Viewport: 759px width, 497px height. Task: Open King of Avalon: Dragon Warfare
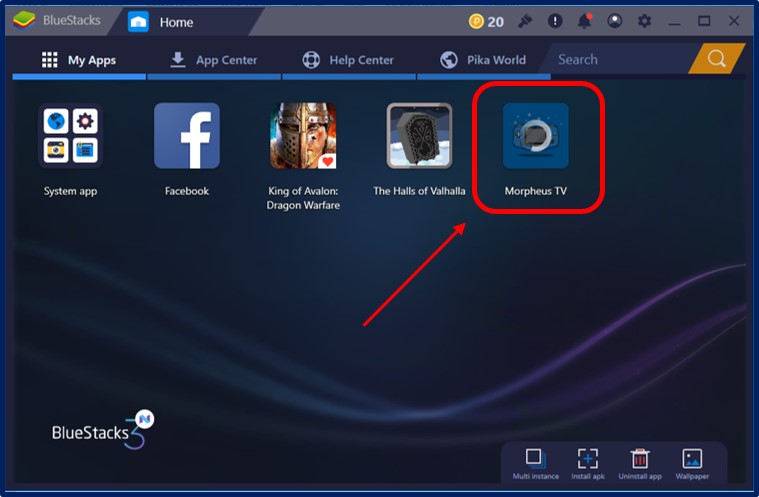tap(303, 136)
